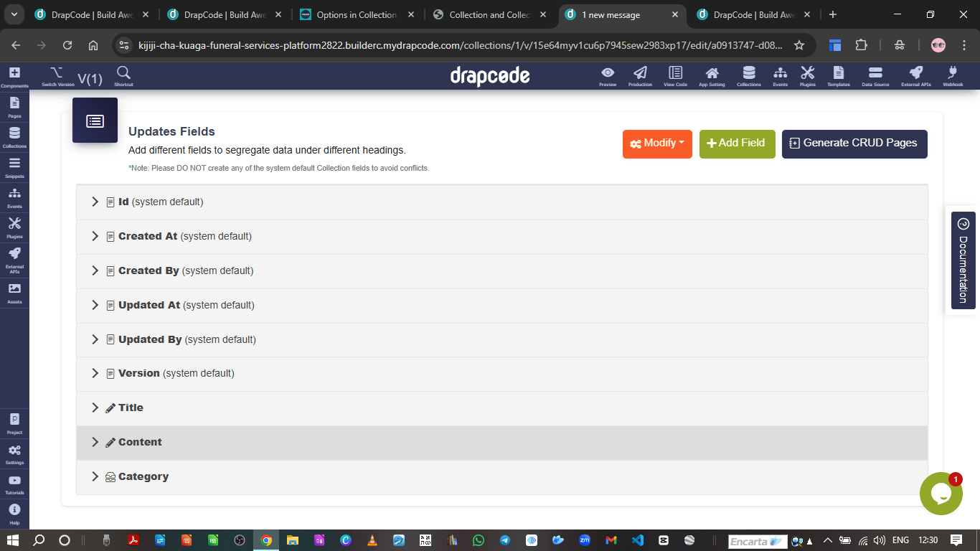Click the drapcode logo
980x551 pixels.
tap(490, 76)
